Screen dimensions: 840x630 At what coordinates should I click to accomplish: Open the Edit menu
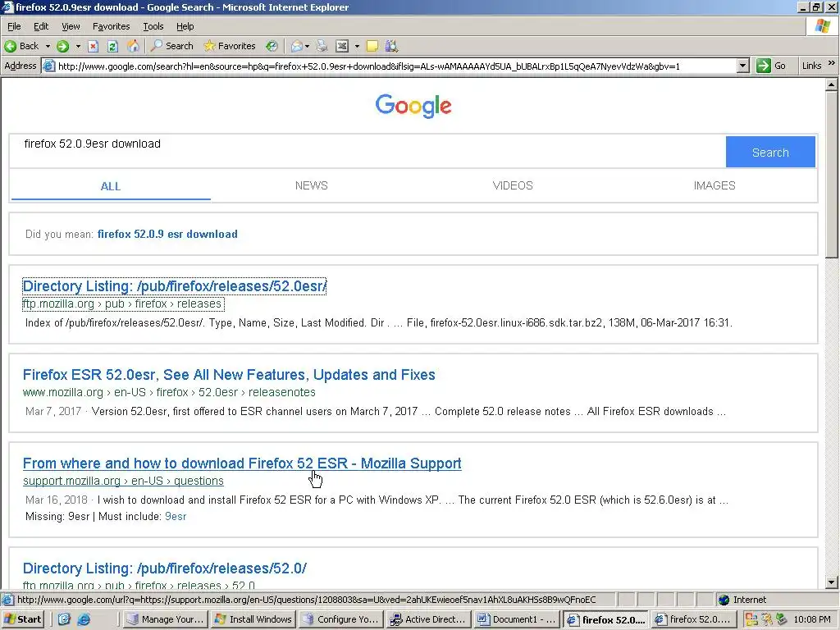(41, 26)
